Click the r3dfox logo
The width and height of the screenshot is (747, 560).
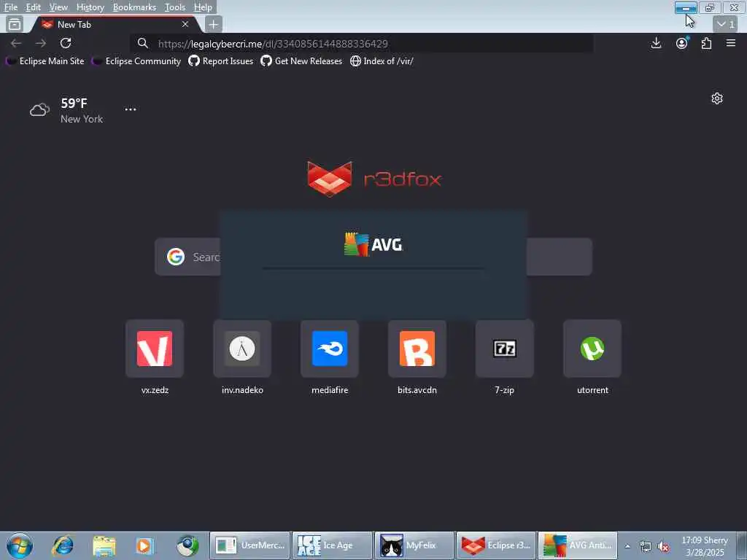pyautogui.click(x=374, y=179)
